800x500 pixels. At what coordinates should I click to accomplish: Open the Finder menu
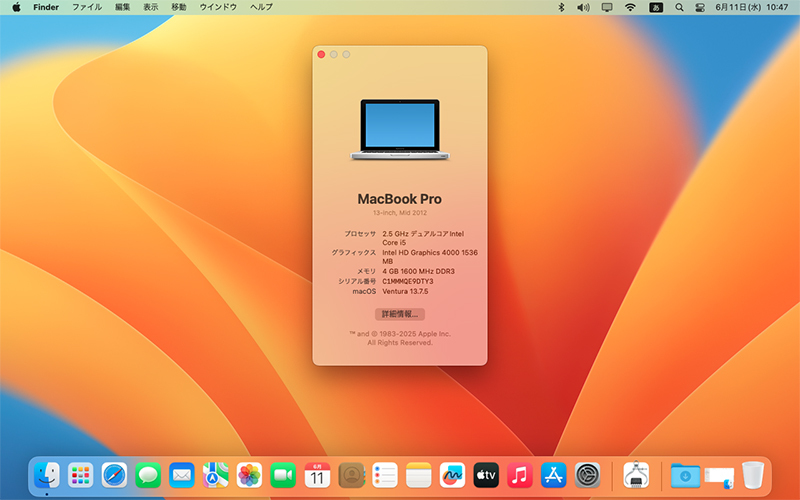click(46, 7)
